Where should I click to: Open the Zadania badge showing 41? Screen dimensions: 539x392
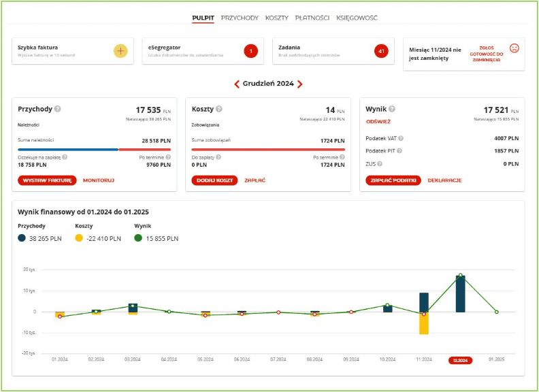coord(381,51)
